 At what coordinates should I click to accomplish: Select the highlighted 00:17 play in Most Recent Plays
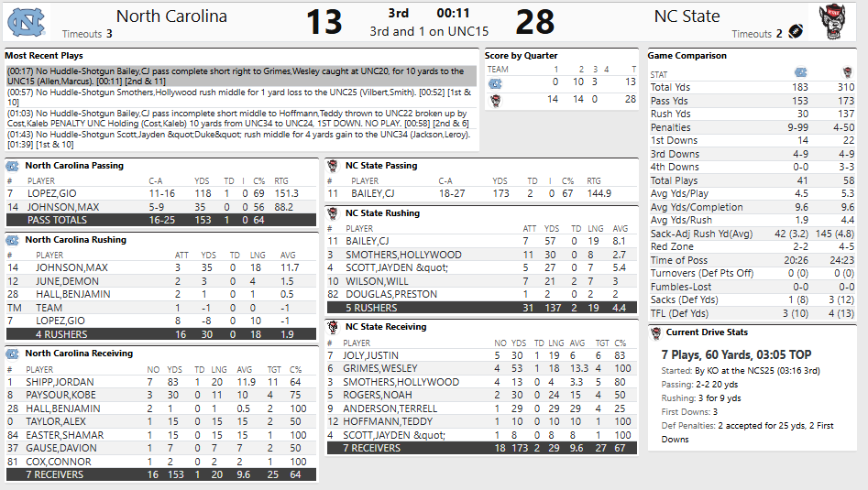click(242, 76)
